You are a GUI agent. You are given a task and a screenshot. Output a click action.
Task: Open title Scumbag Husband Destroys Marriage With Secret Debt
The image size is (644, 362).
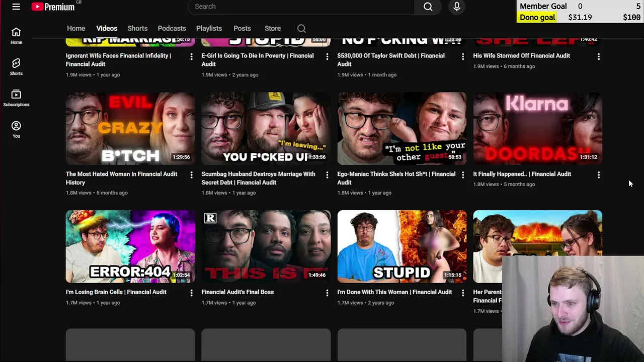click(258, 178)
